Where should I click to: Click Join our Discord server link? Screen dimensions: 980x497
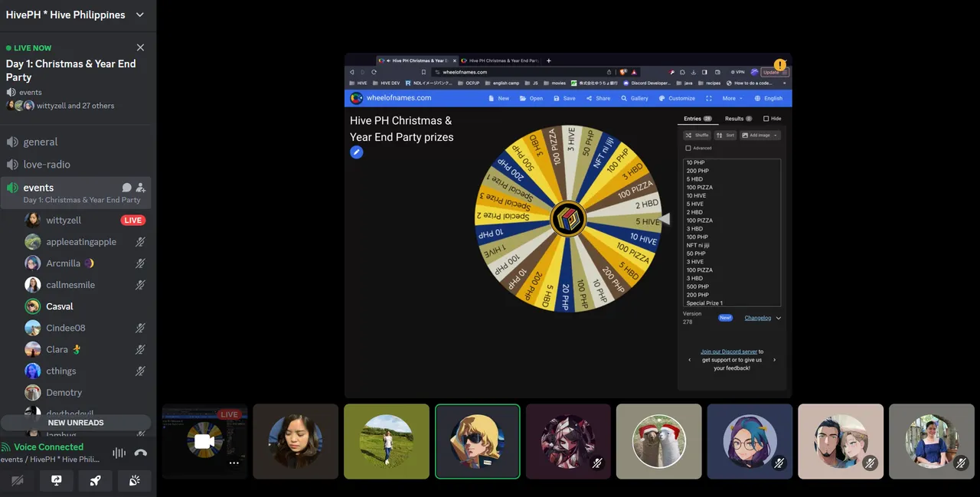point(729,351)
